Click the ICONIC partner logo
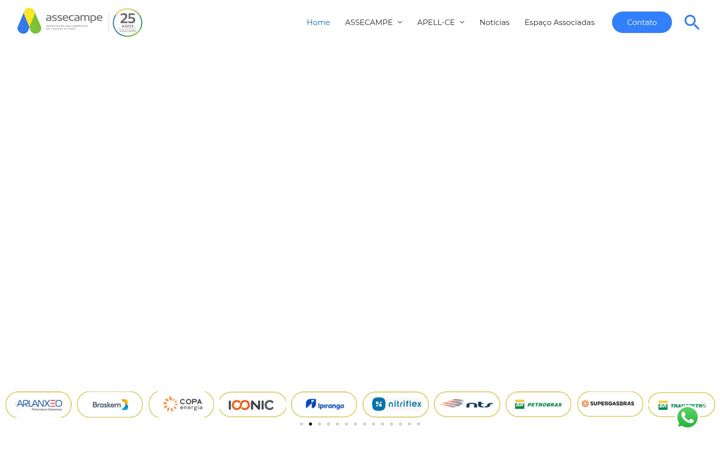This screenshot has height=450, width=720. pyautogui.click(x=253, y=405)
